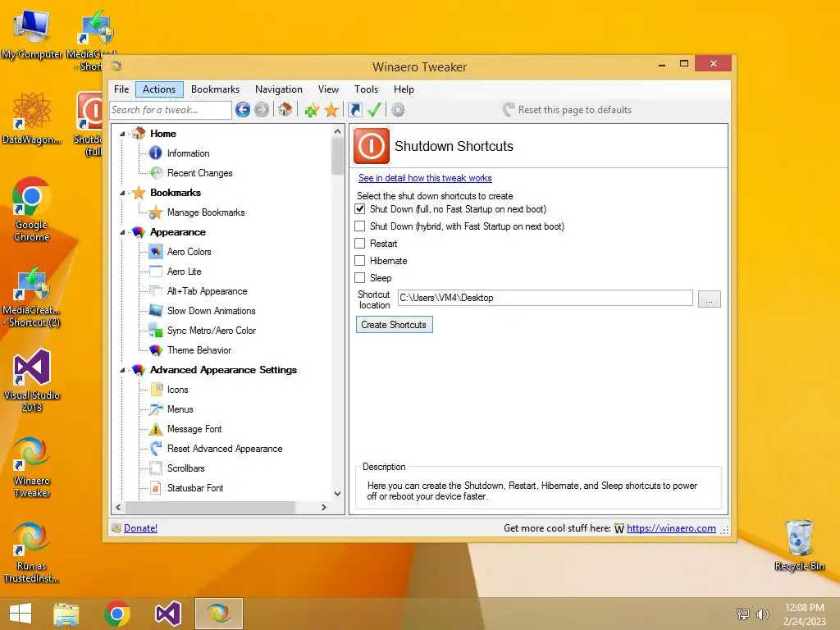840x630 pixels.
Task: Enable the Sleep shortcut checkbox
Action: pyautogui.click(x=360, y=277)
